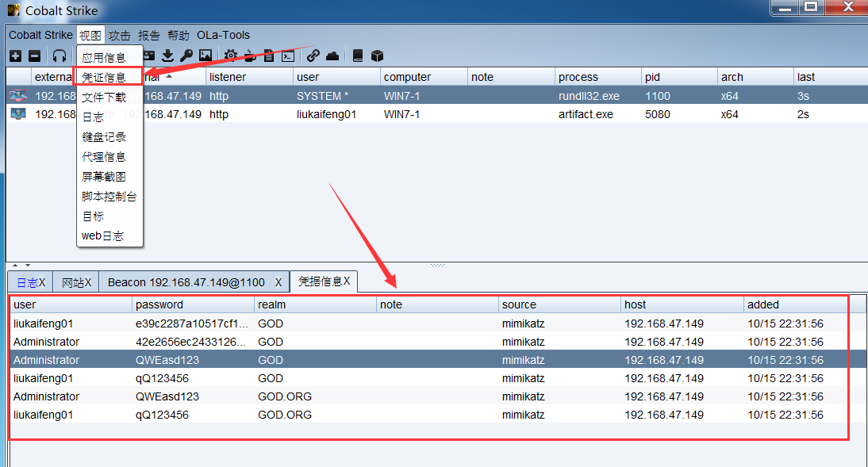Image resolution: width=868 pixels, height=467 pixels.
Task: Click the chain link toolbar icon
Action: [x=313, y=56]
